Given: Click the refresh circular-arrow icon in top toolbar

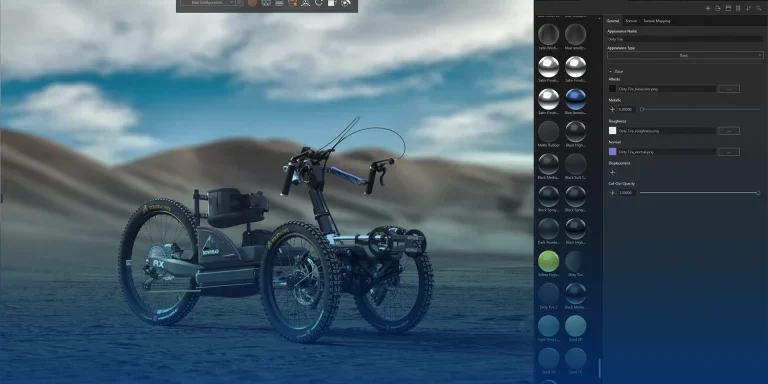Looking at the screenshot, I should [318, 3].
